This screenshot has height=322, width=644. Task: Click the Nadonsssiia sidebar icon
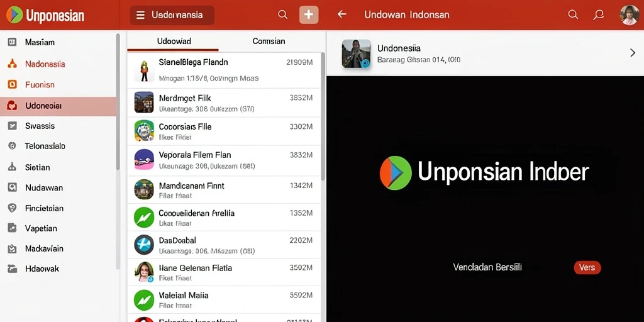pyautogui.click(x=13, y=64)
